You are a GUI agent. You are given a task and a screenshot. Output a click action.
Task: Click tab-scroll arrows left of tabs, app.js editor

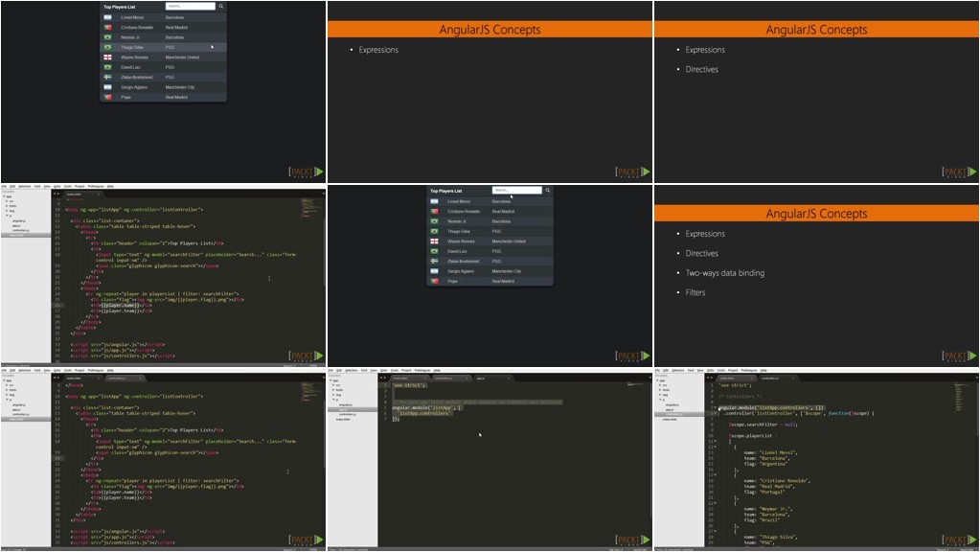(383, 378)
